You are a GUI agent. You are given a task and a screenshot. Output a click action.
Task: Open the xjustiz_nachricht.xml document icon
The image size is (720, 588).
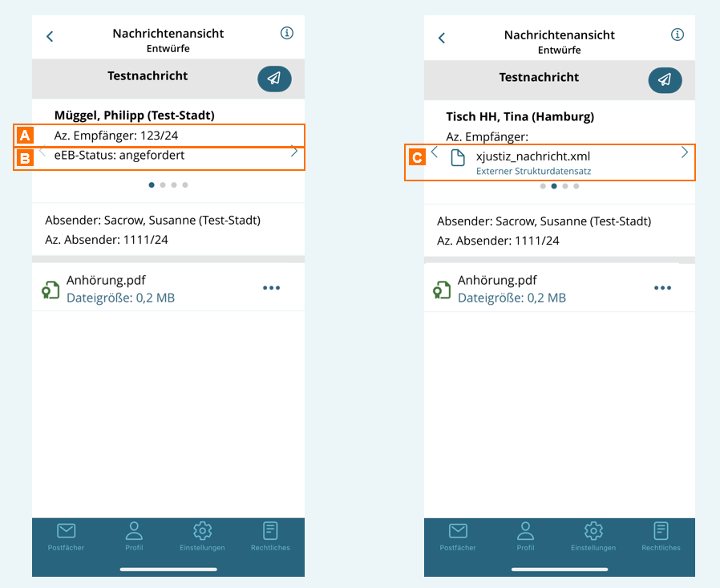pyautogui.click(x=458, y=157)
